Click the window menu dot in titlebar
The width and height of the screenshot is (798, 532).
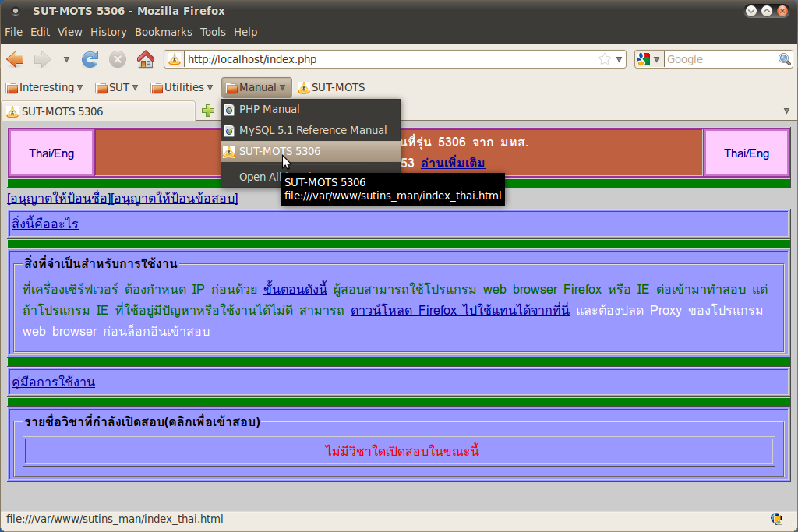(16, 11)
